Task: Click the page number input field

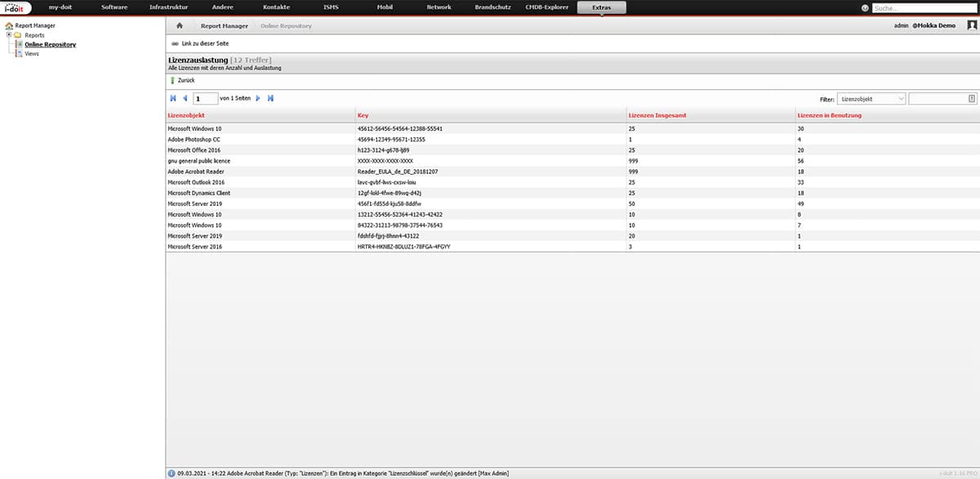Action: click(206, 99)
